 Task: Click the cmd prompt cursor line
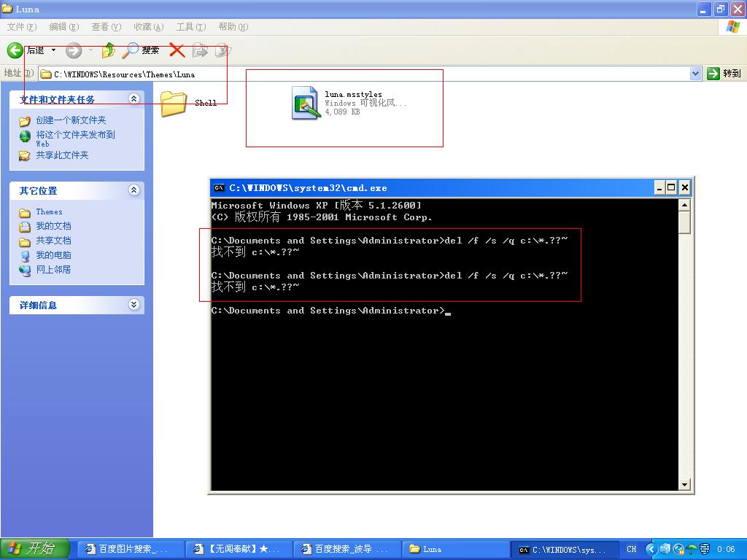pos(331,311)
